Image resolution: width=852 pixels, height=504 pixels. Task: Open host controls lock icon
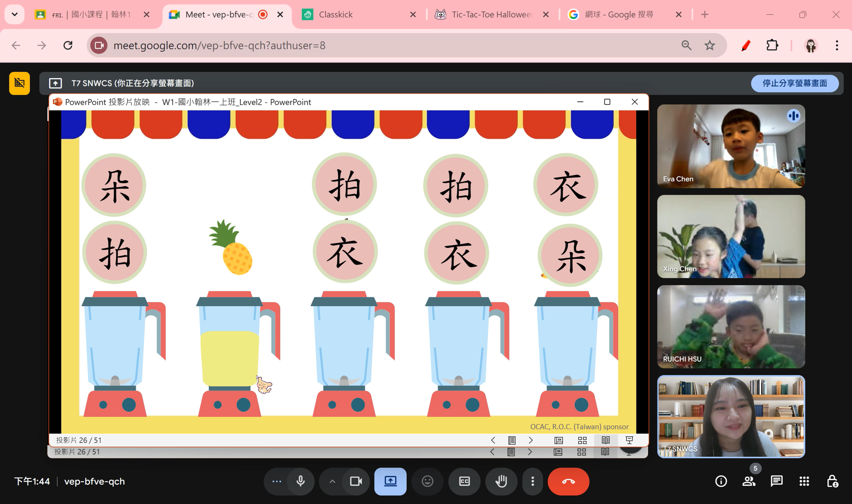[832, 481]
